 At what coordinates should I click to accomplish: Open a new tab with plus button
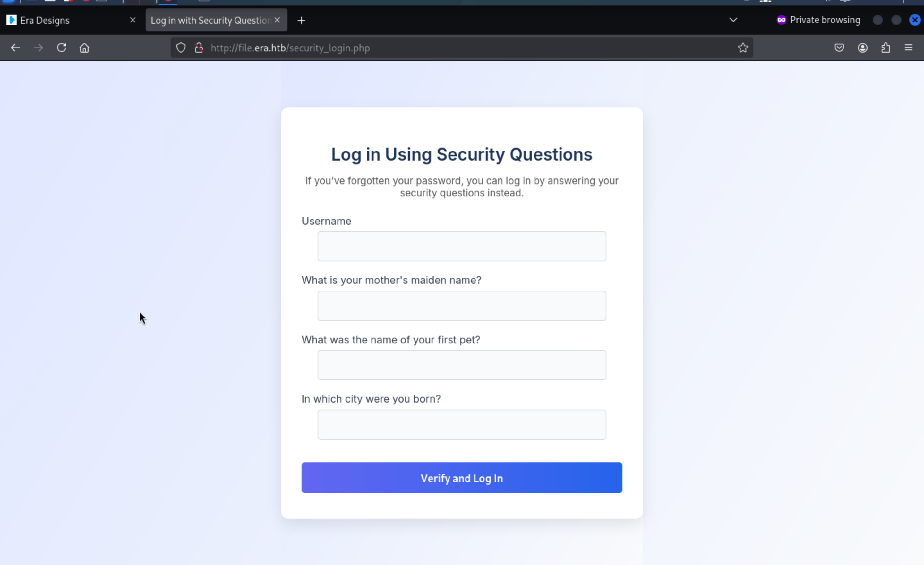[x=301, y=20]
